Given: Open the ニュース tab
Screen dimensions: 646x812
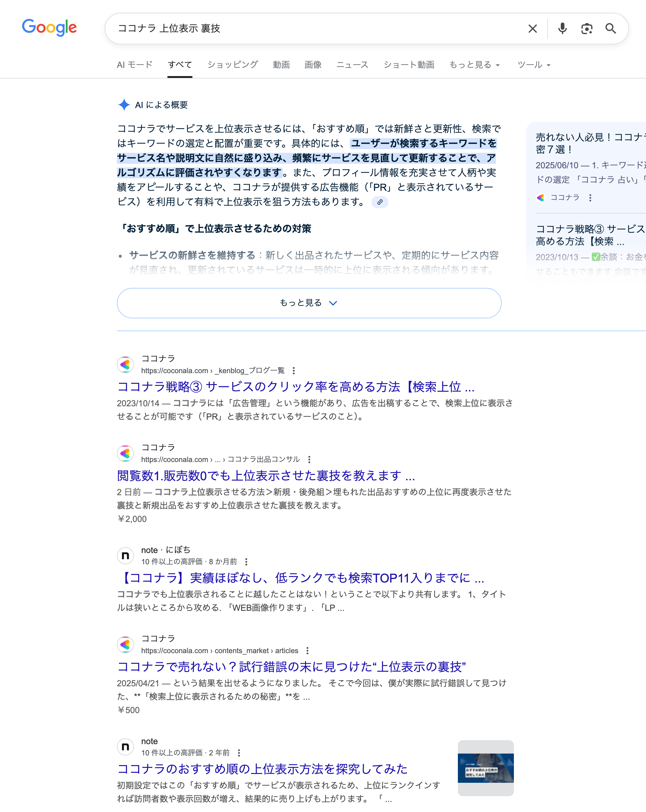Looking at the screenshot, I should pyautogui.click(x=352, y=65).
